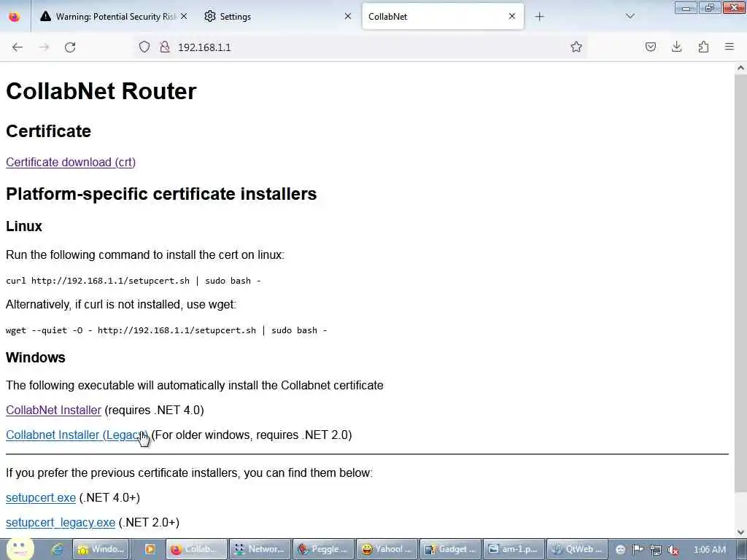Bookmark this page with the star
Image resolution: width=747 pixels, height=560 pixels.
click(x=576, y=47)
